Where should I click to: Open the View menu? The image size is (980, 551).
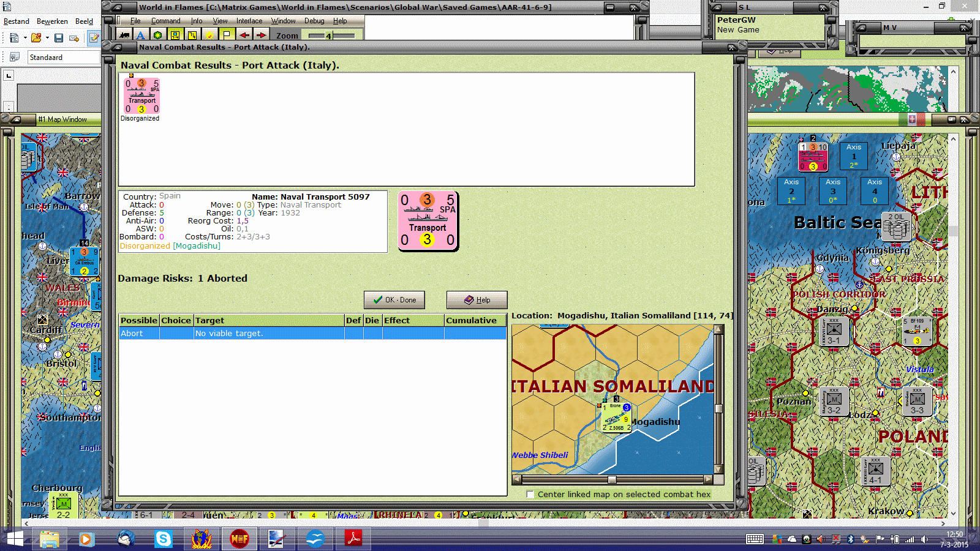(x=220, y=21)
